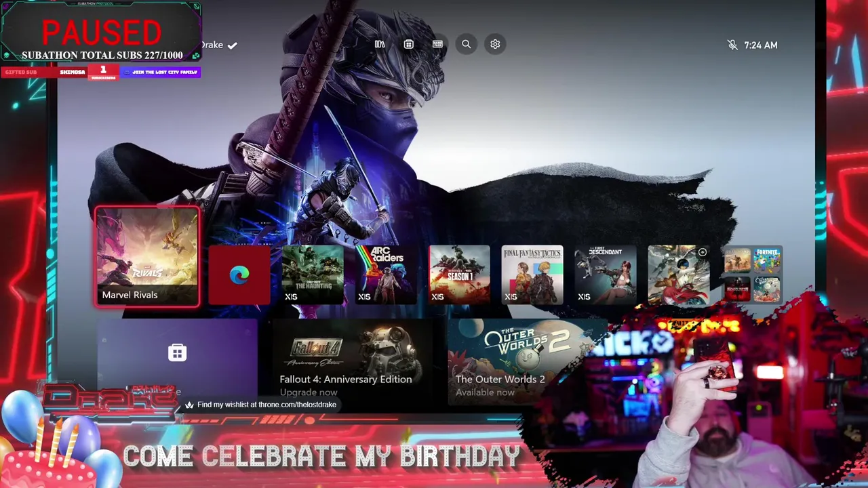Viewport: 868px width, 488px height.
Task: Click the Available now text
Action: 485,392
